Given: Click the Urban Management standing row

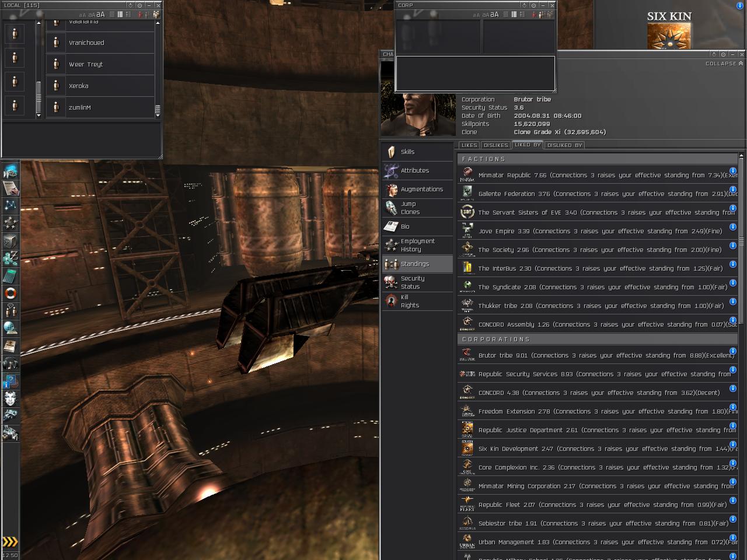Looking at the screenshot, I should pos(598,542).
